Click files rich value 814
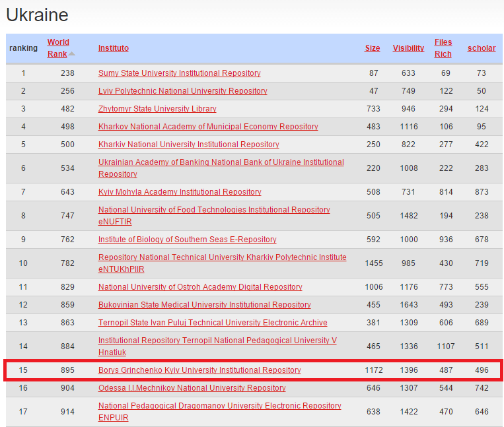 (446, 192)
